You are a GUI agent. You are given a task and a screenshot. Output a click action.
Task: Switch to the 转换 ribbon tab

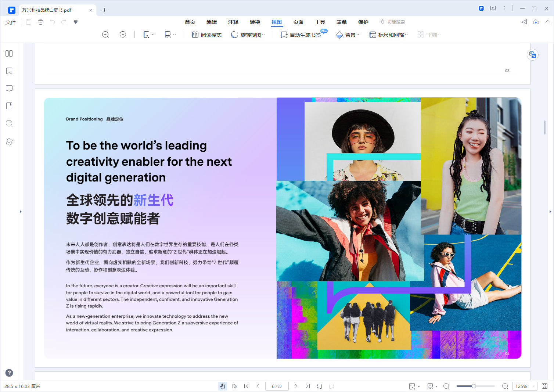[255, 22]
